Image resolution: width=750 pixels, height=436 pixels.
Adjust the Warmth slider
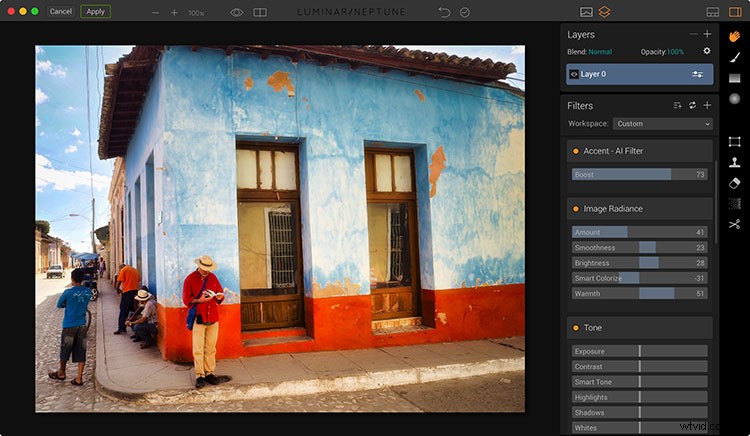tap(640, 294)
